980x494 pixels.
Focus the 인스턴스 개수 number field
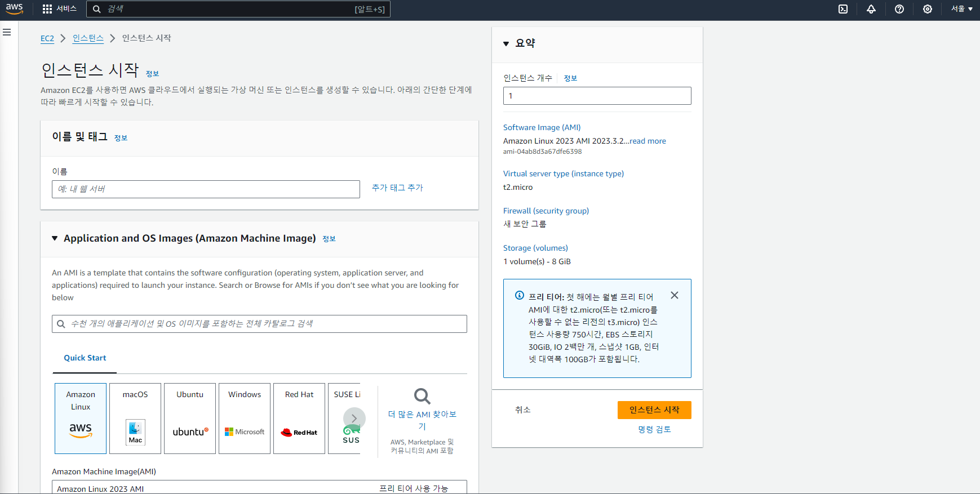[x=597, y=96]
